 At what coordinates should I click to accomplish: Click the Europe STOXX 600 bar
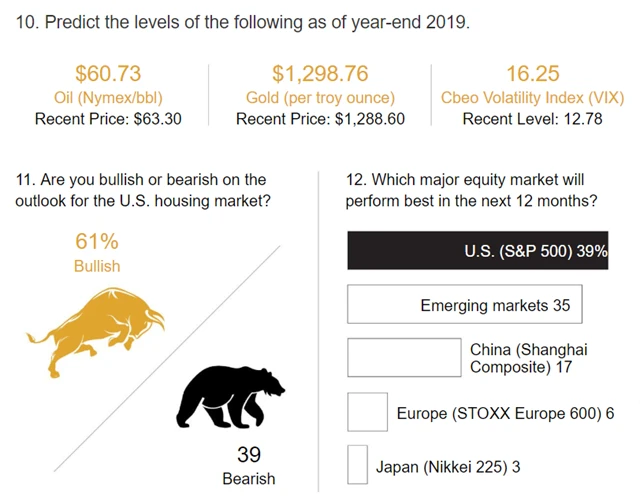[367, 412]
